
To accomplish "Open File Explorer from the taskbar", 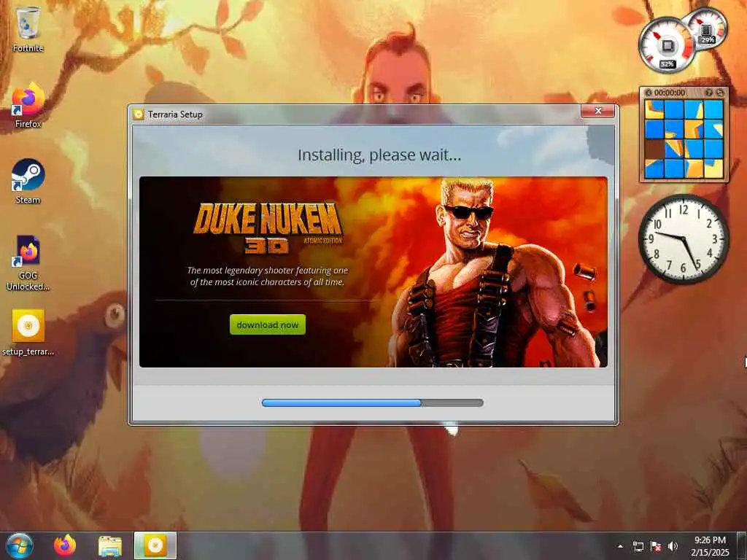I will [110, 546].
